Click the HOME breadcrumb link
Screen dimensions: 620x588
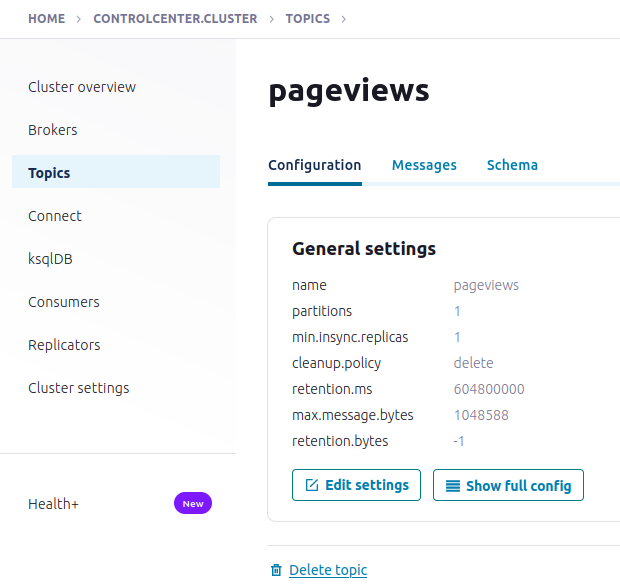point(46,18)
